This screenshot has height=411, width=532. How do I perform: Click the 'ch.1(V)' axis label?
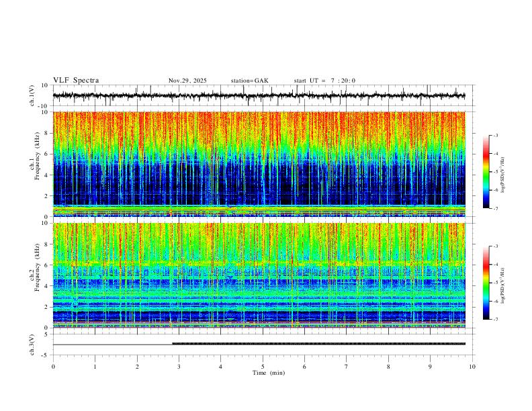click(32, 95)
